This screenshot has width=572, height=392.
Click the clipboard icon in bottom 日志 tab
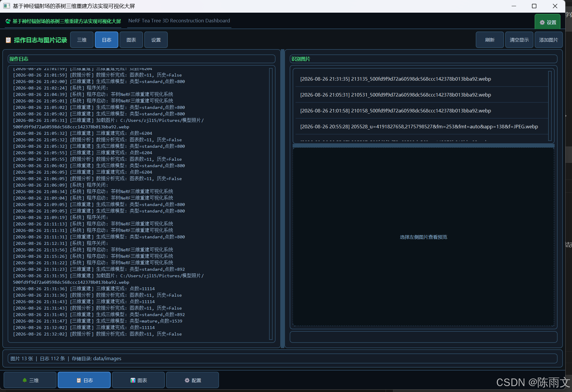click(x=79, y=380)
